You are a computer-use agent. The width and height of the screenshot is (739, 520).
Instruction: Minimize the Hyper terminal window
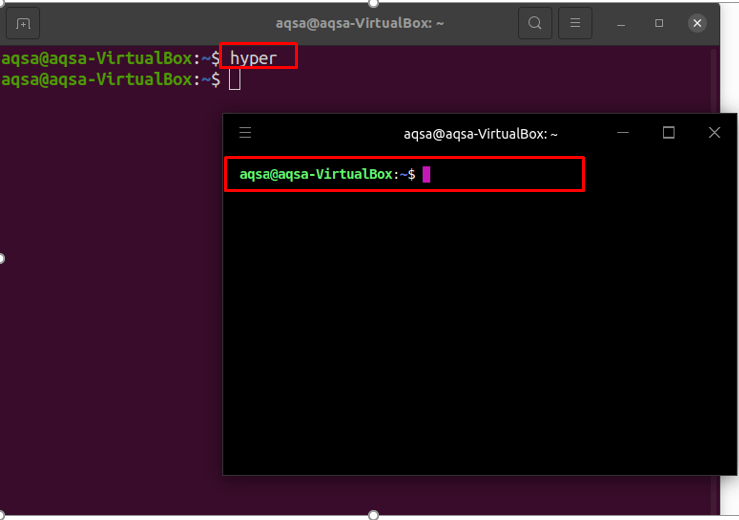[x=623, y=133]
